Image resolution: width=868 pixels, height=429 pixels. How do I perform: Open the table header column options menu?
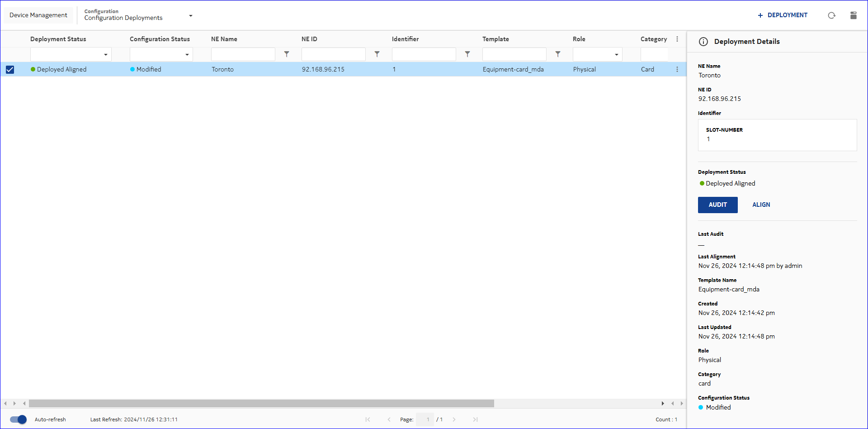pyautogui.click(x=677, y=39)
